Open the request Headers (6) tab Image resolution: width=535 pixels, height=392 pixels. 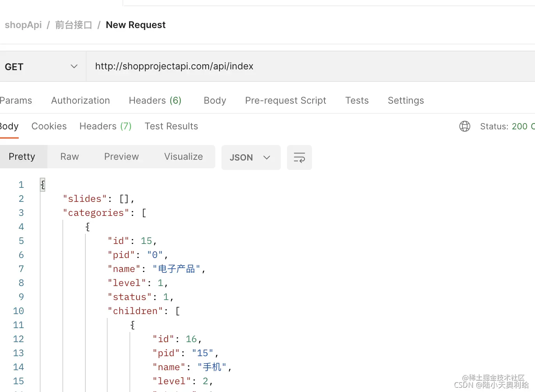[155, 101]
